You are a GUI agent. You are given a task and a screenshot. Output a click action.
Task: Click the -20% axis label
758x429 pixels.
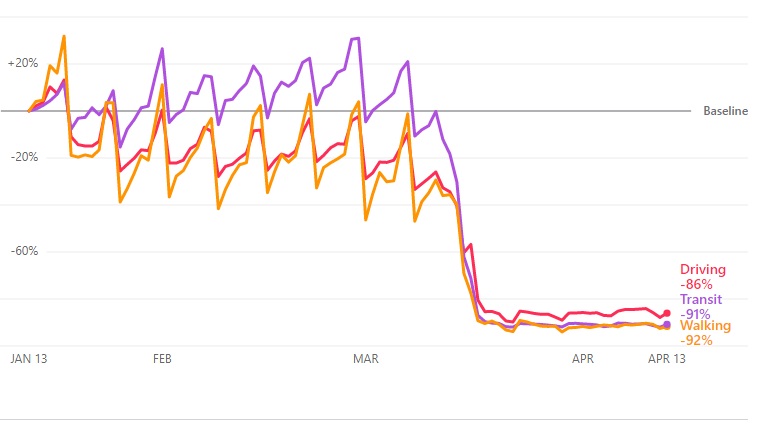[22, 157]
